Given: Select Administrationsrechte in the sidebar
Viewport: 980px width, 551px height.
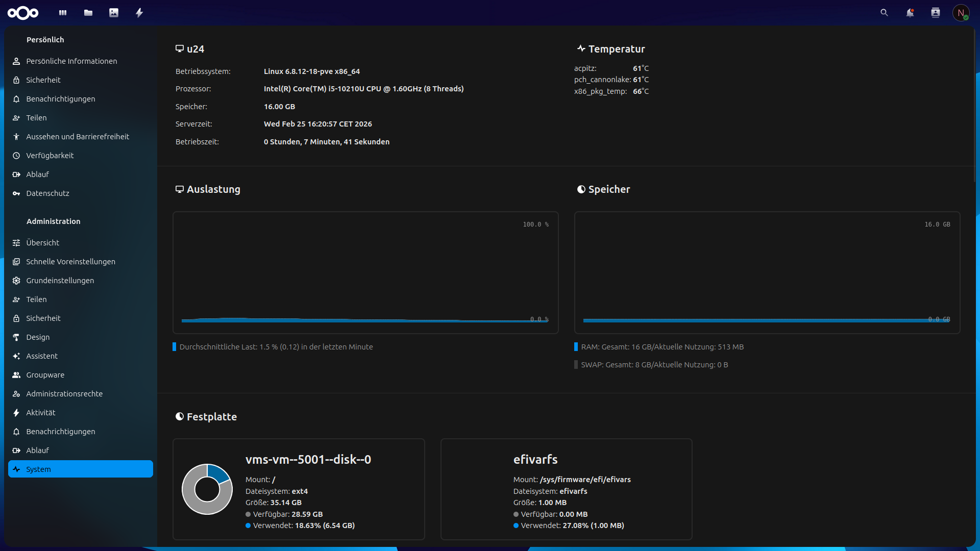Looking at the screenshot, I should point(64,394).
